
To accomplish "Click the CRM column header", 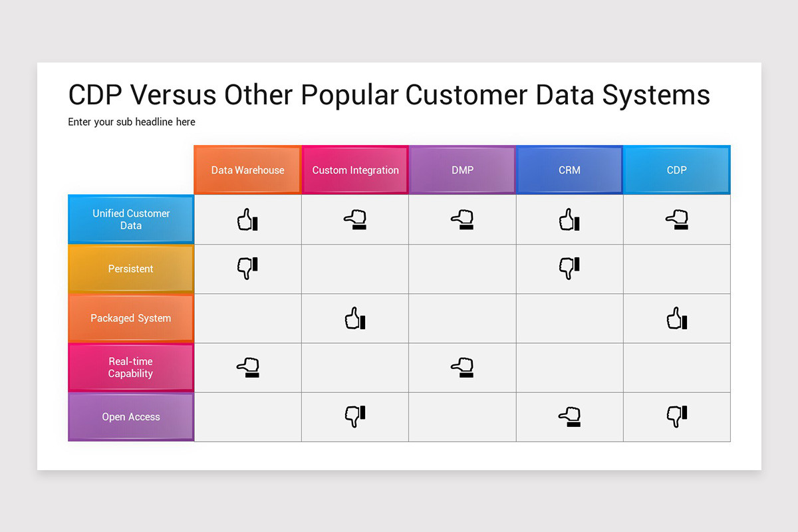I will pyautogui.click(x=569, y=170).
